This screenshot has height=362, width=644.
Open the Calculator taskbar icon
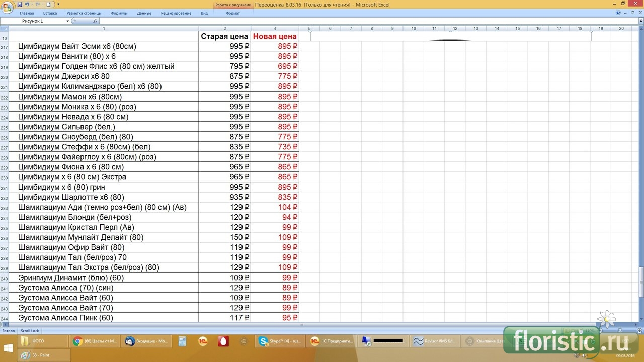[x=182, y=341]
